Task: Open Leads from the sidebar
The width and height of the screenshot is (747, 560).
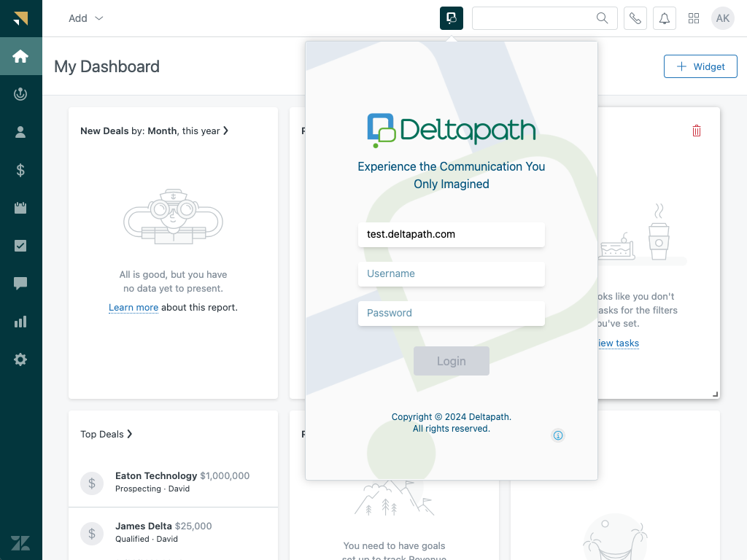Action: click(x=20, y=93)
